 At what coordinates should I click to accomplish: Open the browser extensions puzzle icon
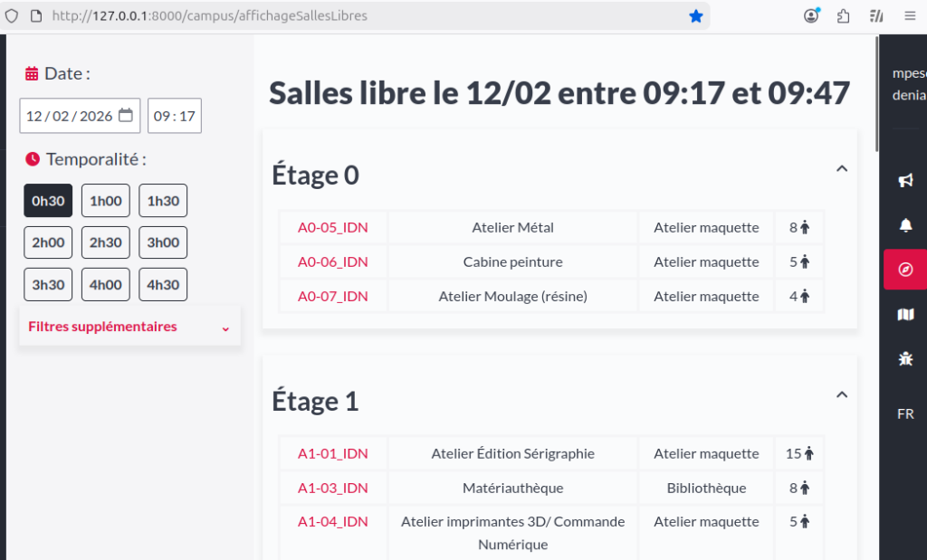(844, 16)
